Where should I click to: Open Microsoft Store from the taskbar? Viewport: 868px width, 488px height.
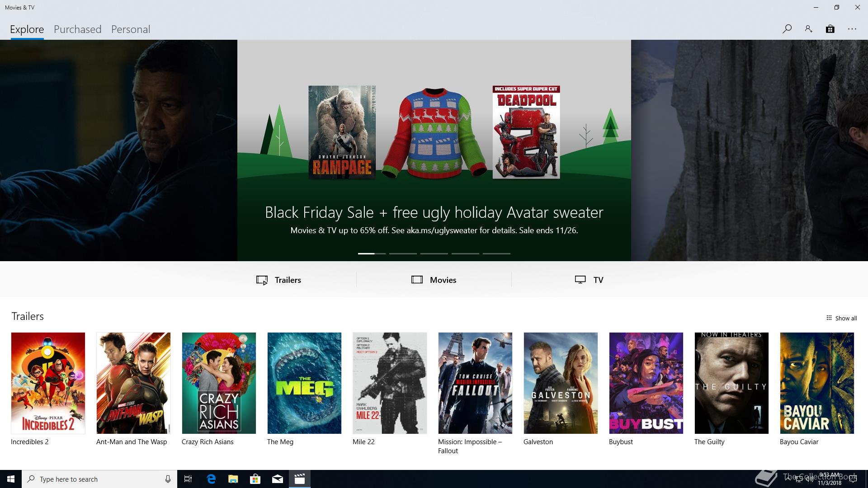pyautogui.click(x=255, y=479)
